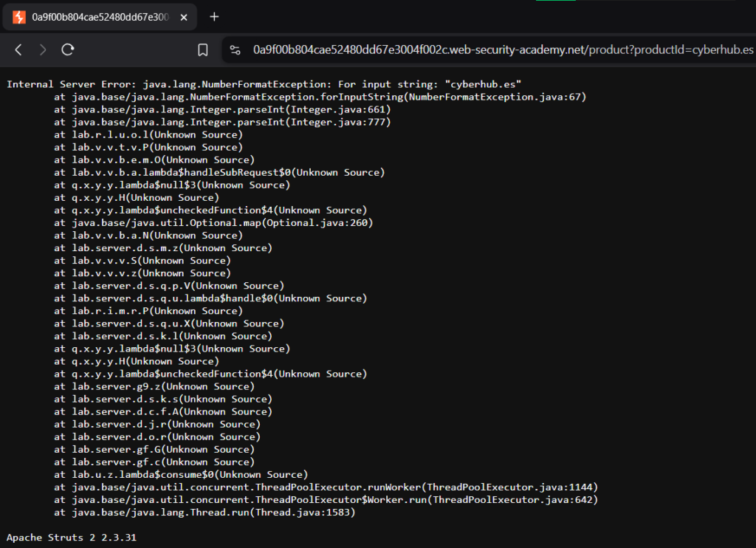Click the lab.v.v.t.v.P(Unknown Source) line
Viewport: 756px width, 548px height.
148,147
